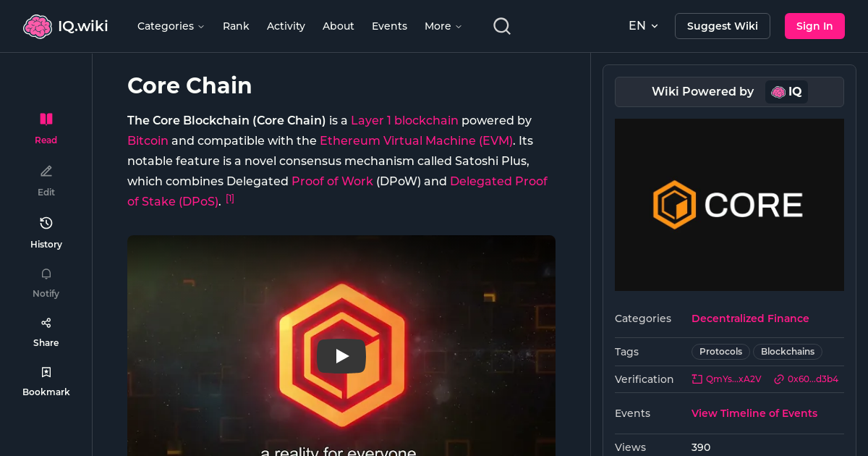Enable Notify using the bell icon
Screen dimensions: 868x456
pyautogui.click(x=46, y=274)
